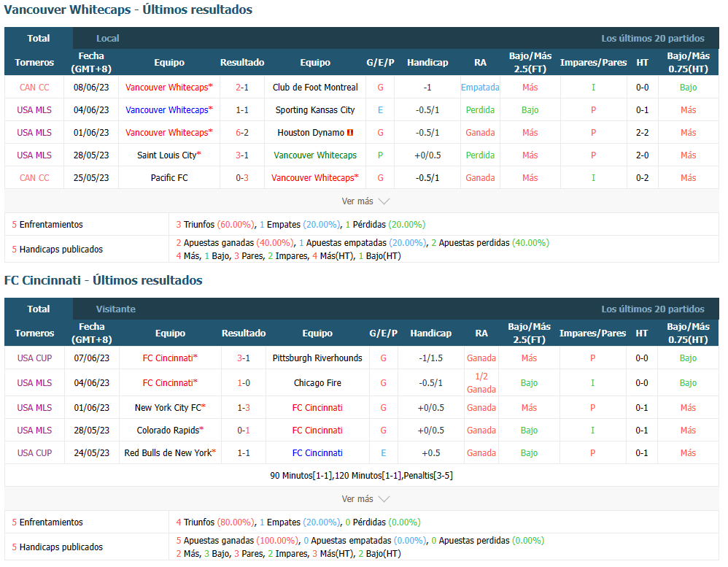Click the '3 Triunfos (60.00%)' summary
The width and height of the screenshot is (728, 567).
[x=215, y=225]
